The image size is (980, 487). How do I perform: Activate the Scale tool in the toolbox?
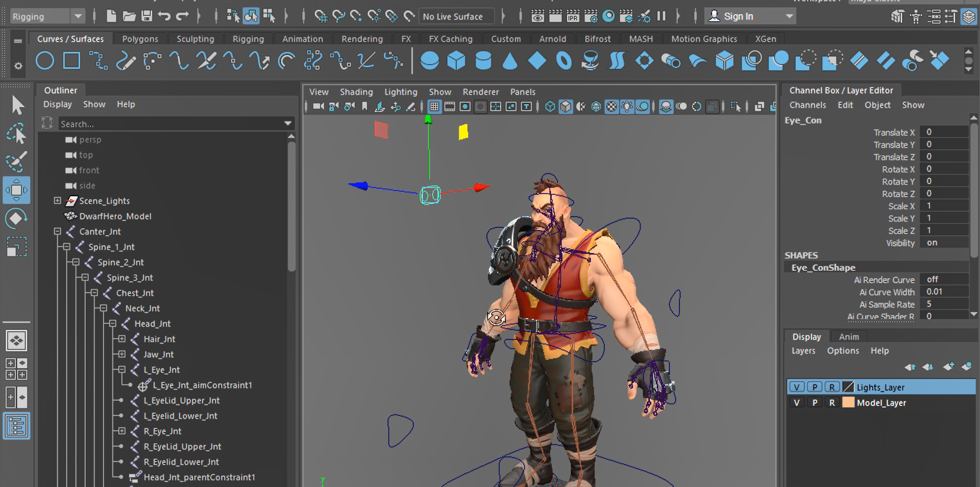pos(17,247)
